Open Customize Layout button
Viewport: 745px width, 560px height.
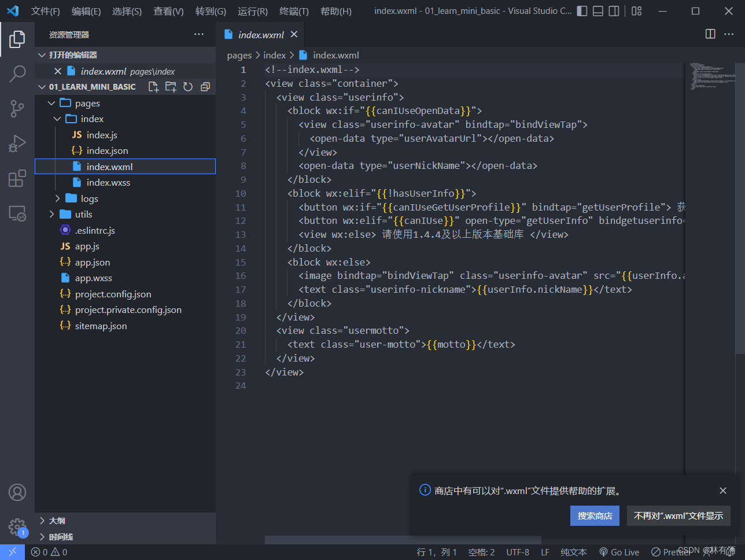(x=636, y=11)
